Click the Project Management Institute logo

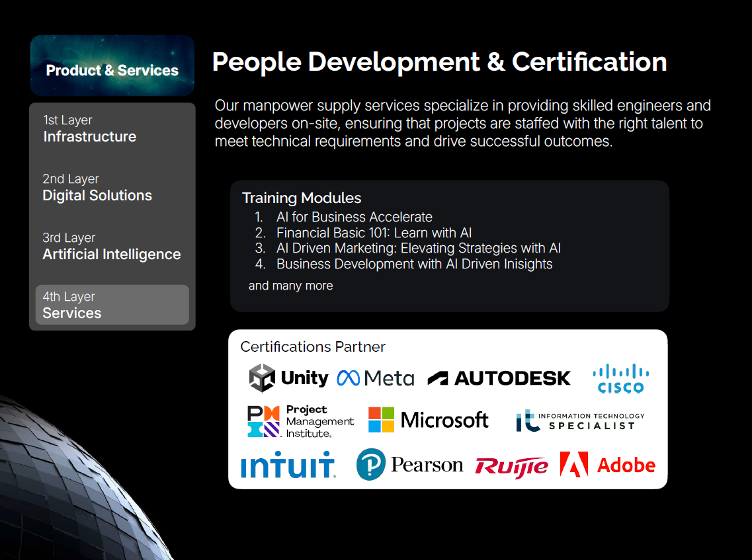click(301, 421)
